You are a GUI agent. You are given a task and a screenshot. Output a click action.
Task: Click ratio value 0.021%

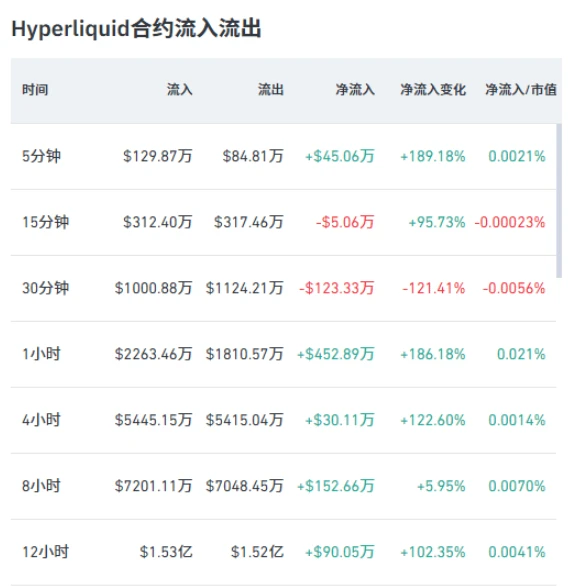[521, 354]
